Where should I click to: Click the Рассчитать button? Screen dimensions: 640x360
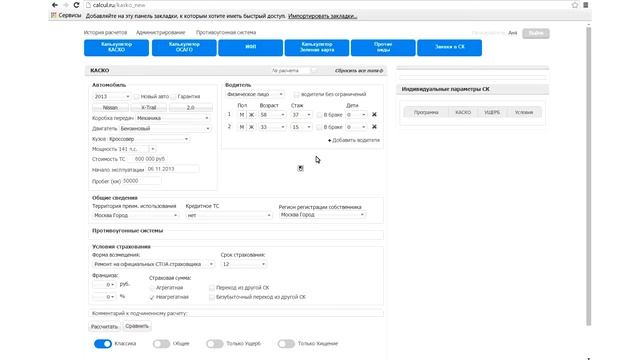coord(104,327)
